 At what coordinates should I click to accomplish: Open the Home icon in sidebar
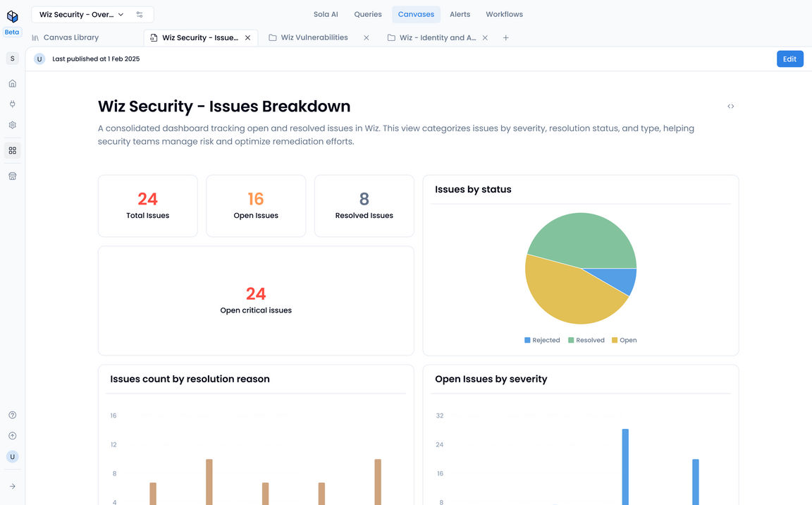pyautogui.click(x=13, y=83)
